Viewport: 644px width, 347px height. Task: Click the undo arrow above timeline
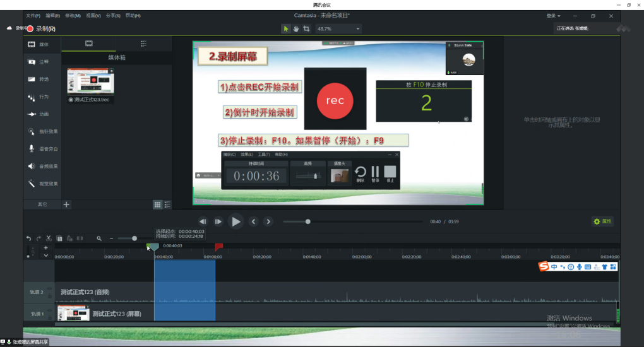[x=28, y=238]
